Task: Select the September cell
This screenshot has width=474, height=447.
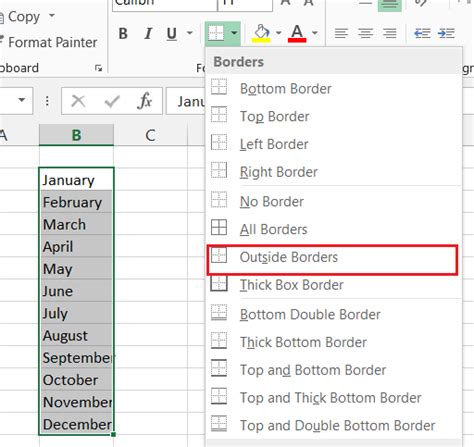Action: tap(76, 357)
